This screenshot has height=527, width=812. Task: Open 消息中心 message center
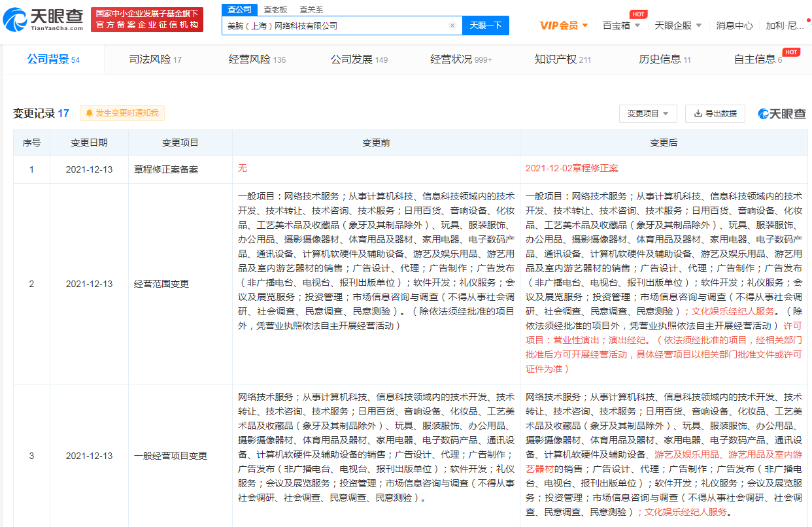point(734,25)
